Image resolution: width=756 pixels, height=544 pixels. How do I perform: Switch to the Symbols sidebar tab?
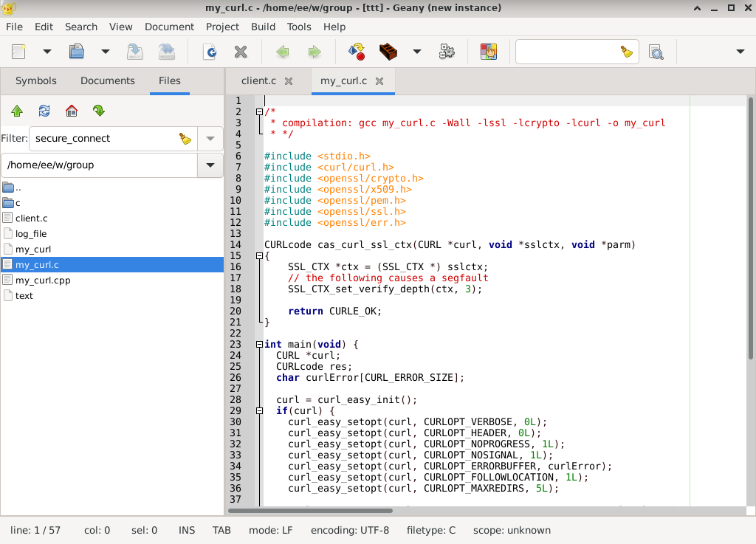[36, 80]
